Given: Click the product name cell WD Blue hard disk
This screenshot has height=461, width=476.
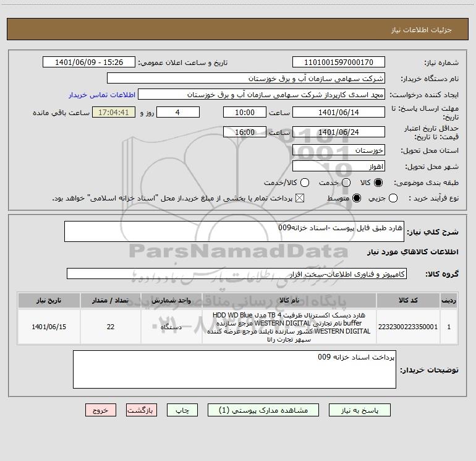Looking at the screenshot, I should [x=289, y=327].
